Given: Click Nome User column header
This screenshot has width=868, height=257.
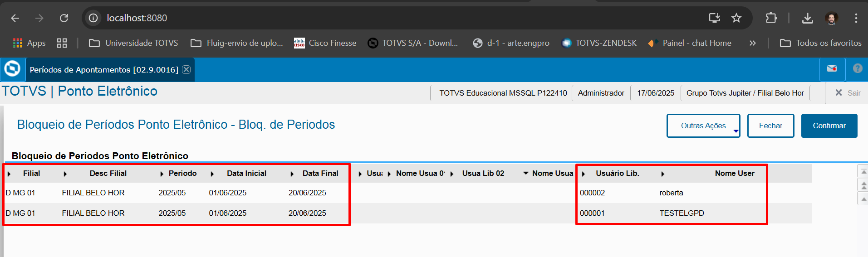Looking at the screenshot, I should tap(735, 173).
